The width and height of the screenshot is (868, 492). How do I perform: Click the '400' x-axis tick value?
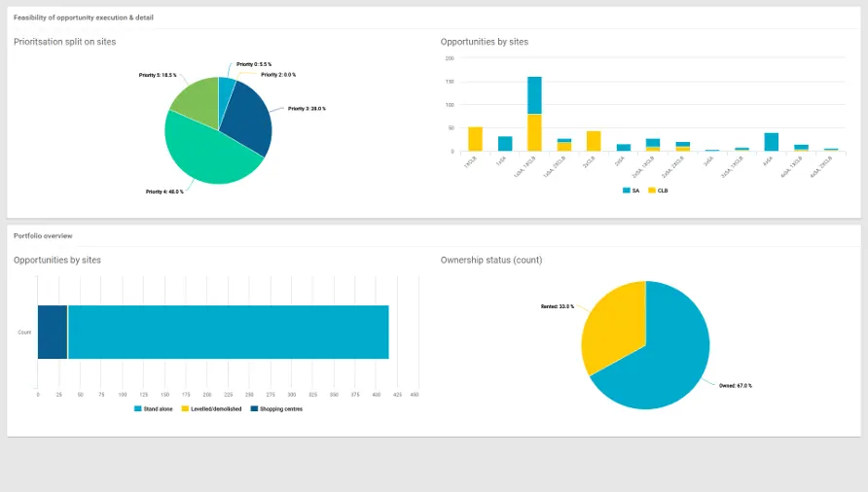coord(377,395)
